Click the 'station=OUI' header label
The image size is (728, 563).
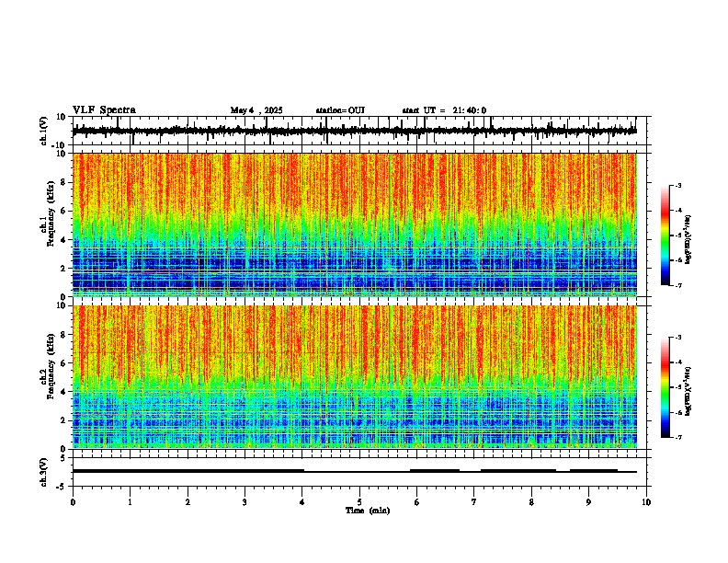coord(340,110)
